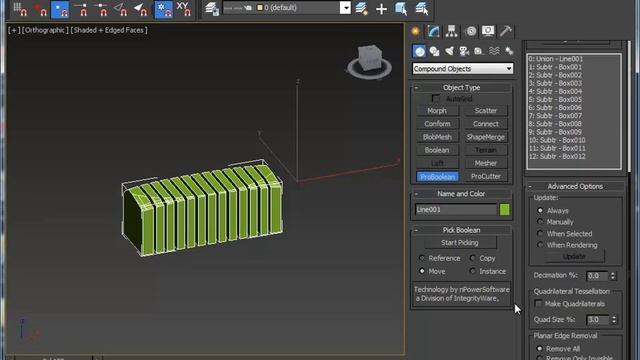The image size is (640, 360).
Task: Collapse the Object Type rollout
Action: [461, 87]
